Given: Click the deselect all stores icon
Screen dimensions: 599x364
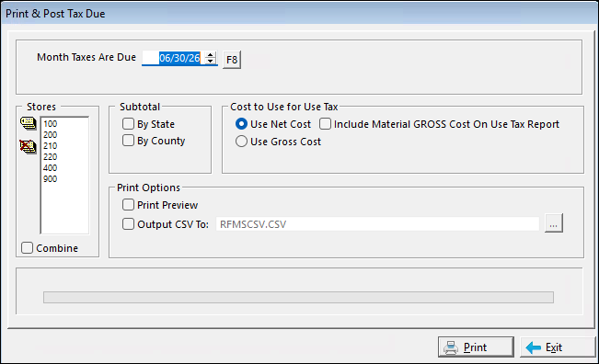Looking at the screenshot, I should pos(28,146).
